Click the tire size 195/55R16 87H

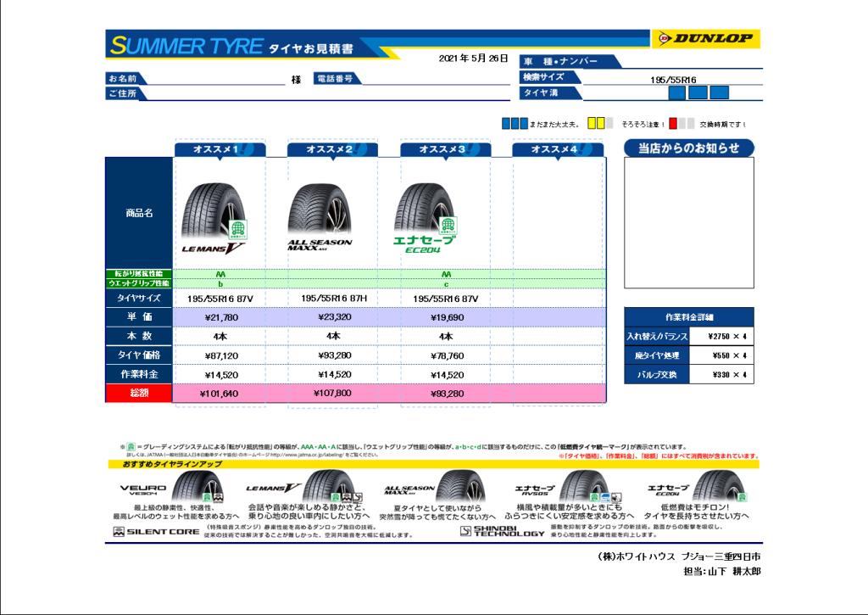coord(334,298)
